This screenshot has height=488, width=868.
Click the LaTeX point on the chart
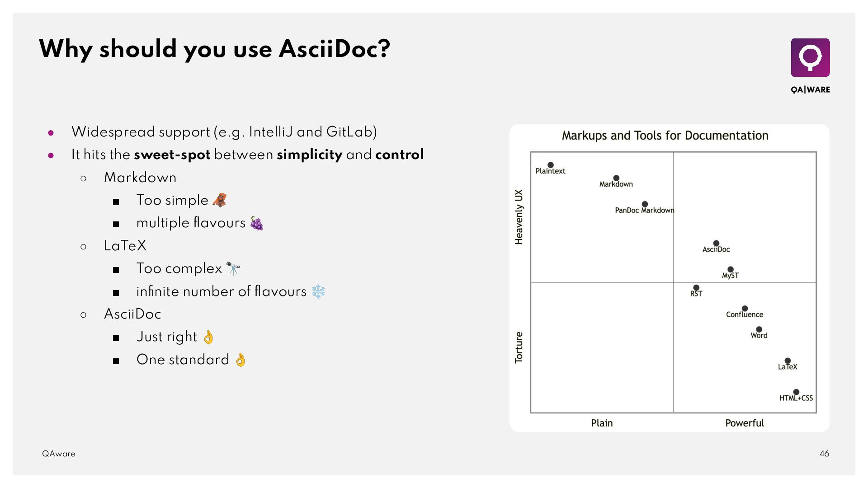pyautogui.click(x=788, y=361)
